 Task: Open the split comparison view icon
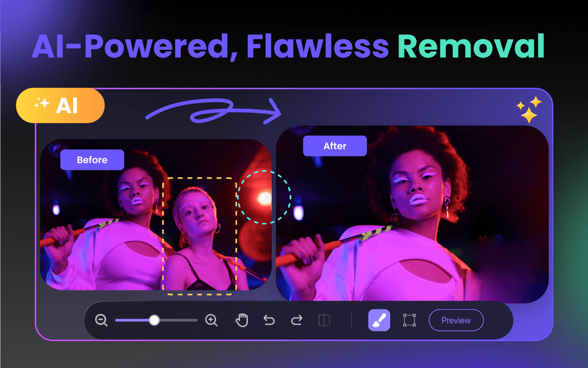coord(325,320)
